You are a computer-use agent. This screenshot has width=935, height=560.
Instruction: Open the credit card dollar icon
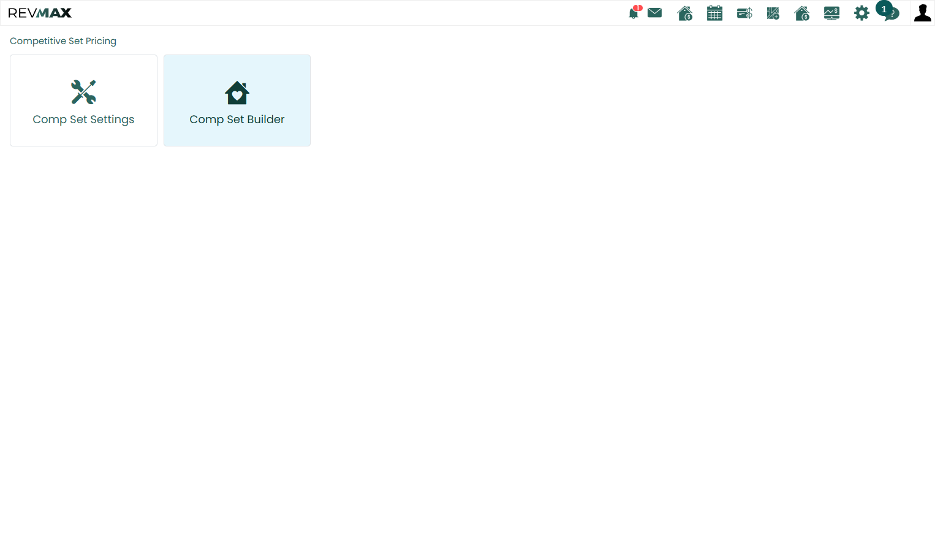744,13
